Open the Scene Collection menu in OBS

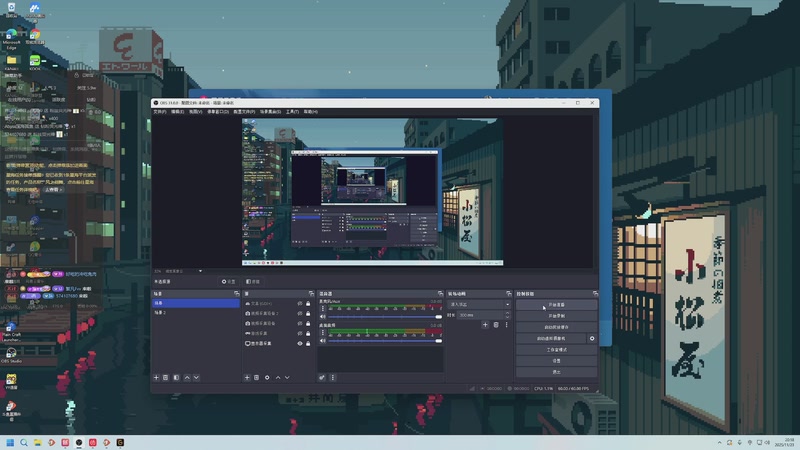click(x=270, y=112)
